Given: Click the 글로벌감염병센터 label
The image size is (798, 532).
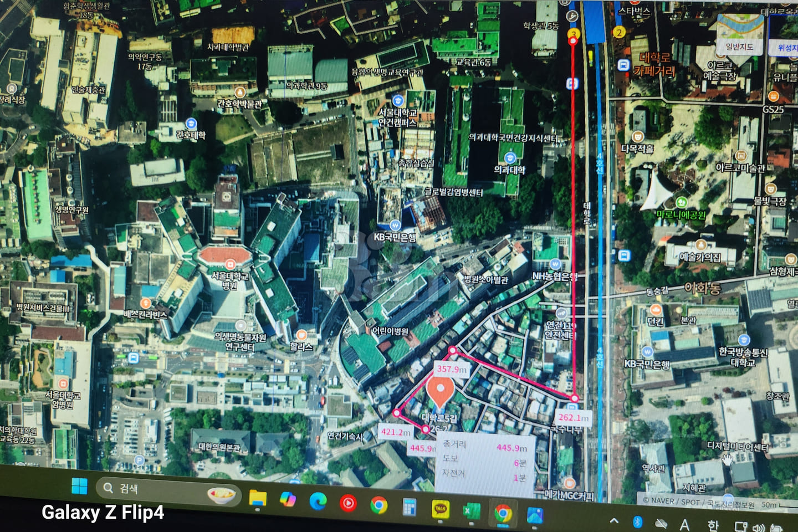Looking at the screenshot, I should click(x=454, y=192).
